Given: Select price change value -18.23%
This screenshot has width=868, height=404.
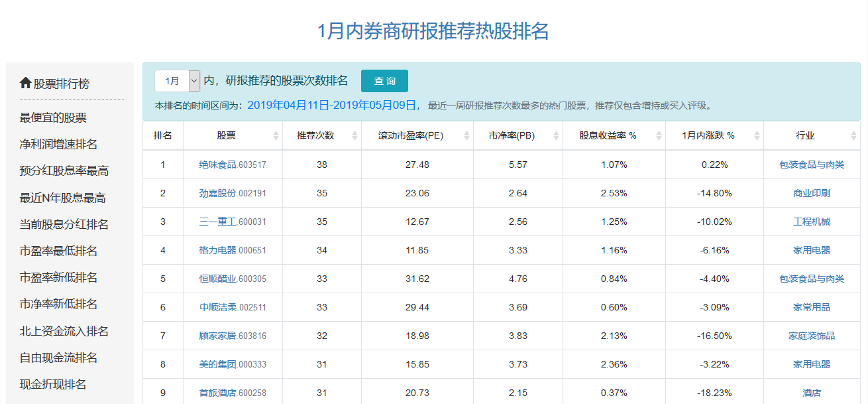Looking at the screenshot, I should point(714,393).
